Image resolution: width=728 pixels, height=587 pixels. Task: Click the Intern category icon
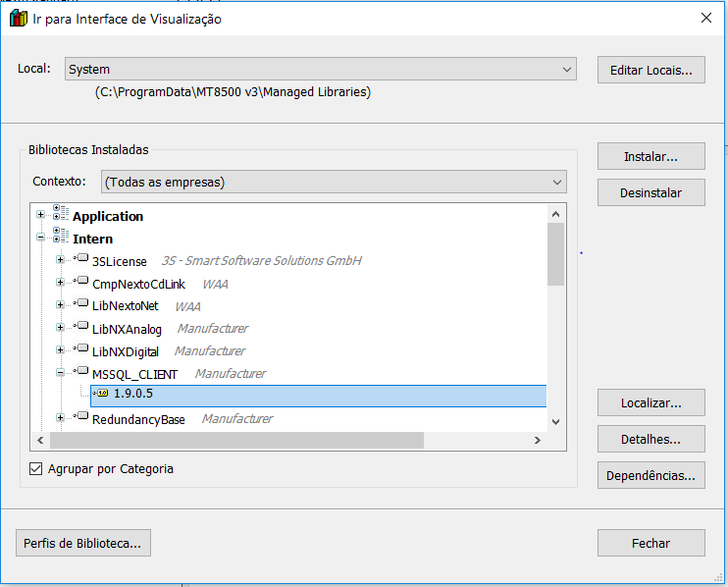tap(62, 238)
